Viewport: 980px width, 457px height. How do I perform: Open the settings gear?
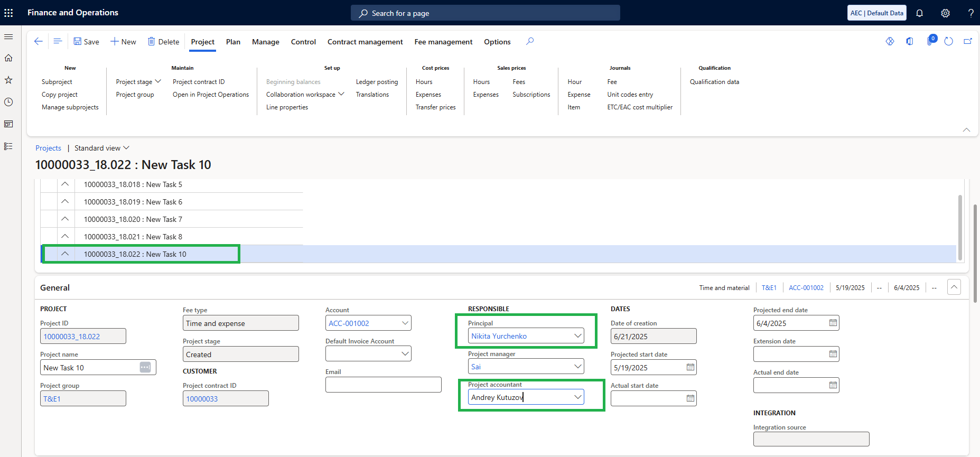pos(945,13)
